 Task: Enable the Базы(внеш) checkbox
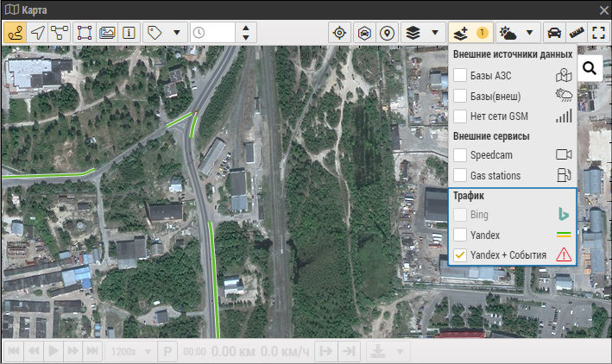[460, 96]
